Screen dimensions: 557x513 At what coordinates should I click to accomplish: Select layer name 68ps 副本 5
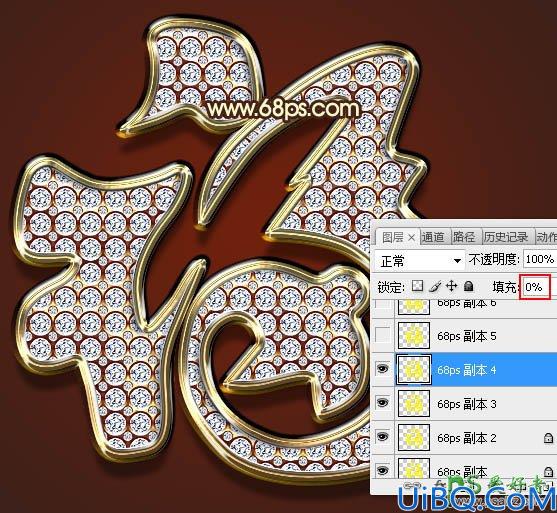click(x=467, y=336)
